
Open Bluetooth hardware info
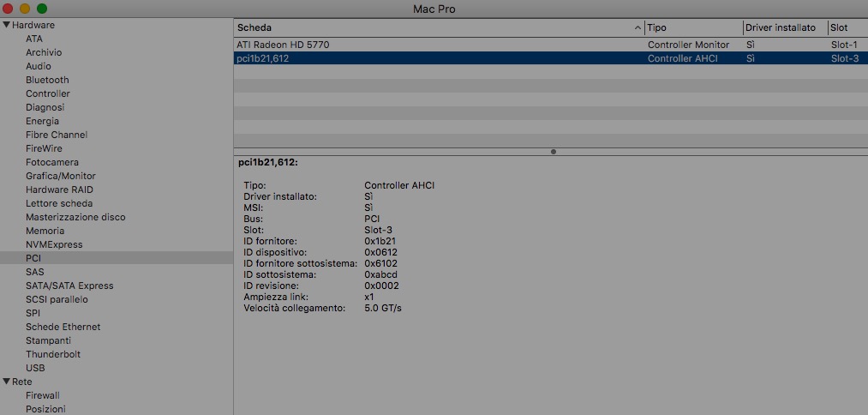pos(47,80)
